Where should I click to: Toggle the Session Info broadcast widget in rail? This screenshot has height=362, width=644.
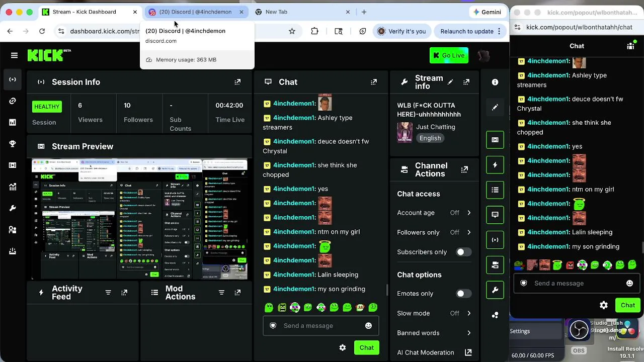(x=495, y=240)
